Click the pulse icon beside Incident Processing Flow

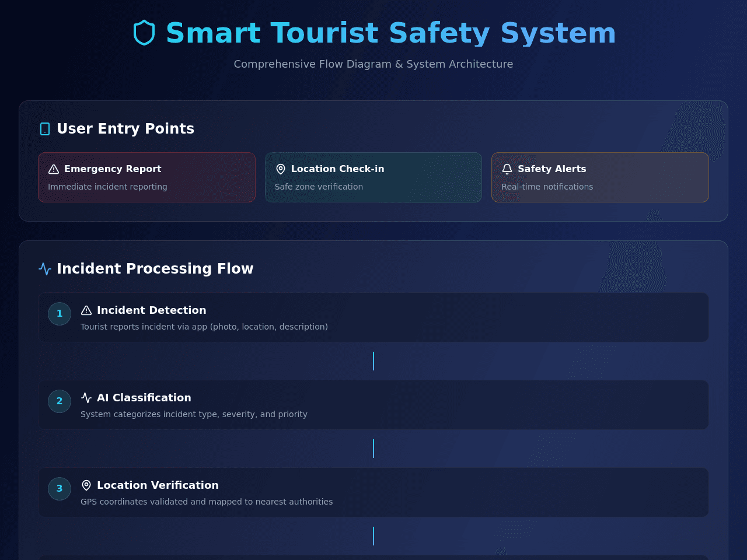point(45,269)
